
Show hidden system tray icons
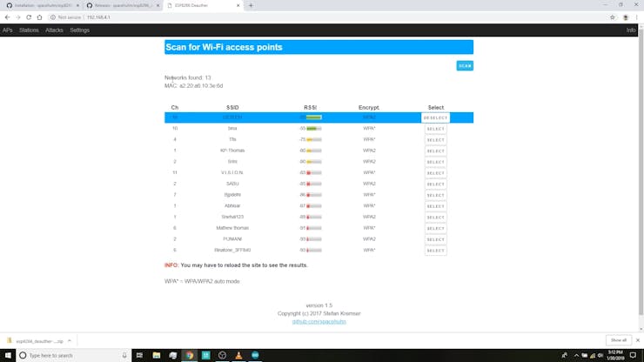[576, 355]
